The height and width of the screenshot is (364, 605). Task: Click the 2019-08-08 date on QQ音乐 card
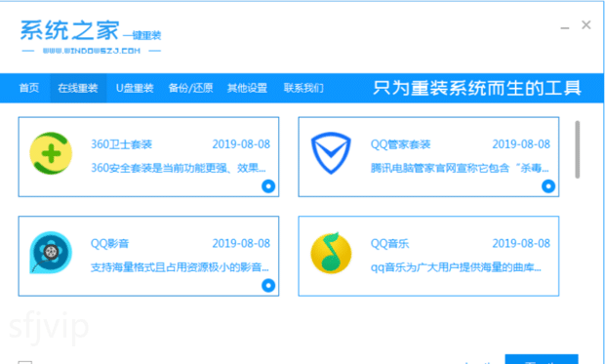coord(521,244)
